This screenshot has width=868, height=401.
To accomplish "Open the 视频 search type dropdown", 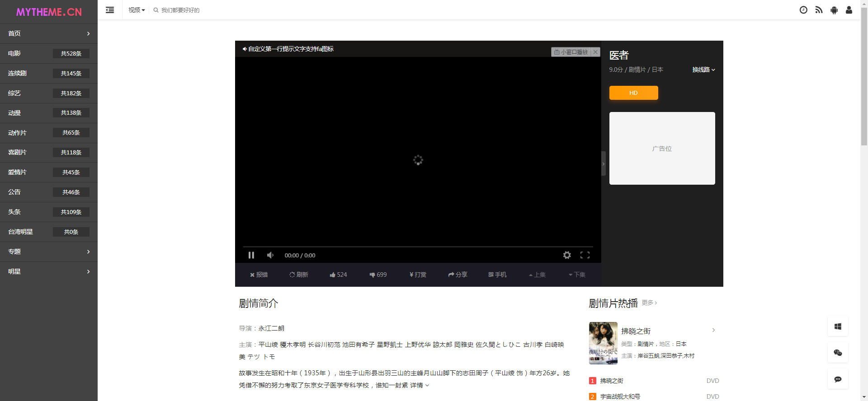I will coord(136,10).
